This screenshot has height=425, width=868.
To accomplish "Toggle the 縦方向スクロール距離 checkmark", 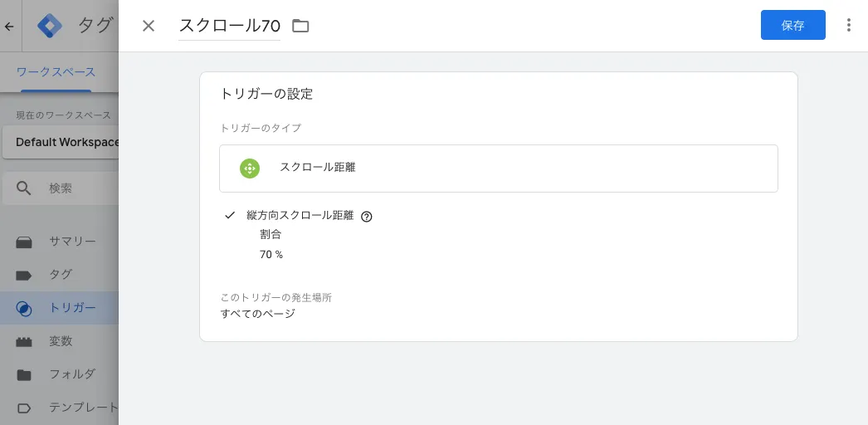I will click(231, 216).
